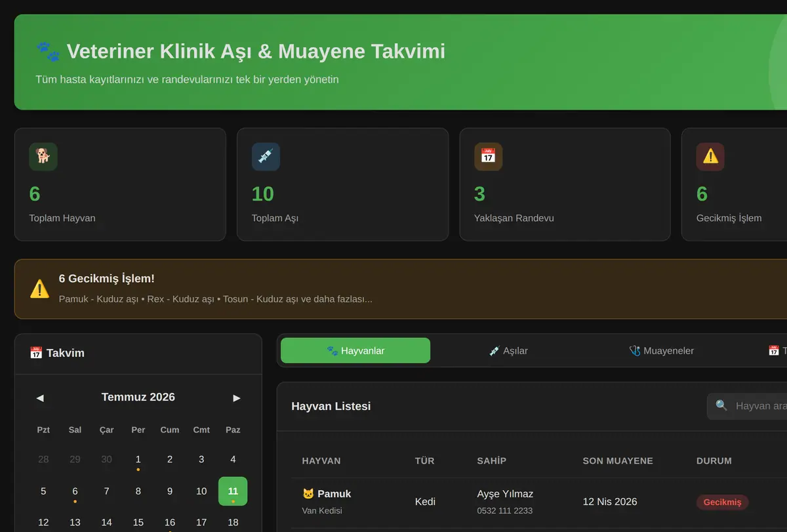Click the Toplam Aşı count 10
Screen dimensions: 787x532
click(263, 194)
